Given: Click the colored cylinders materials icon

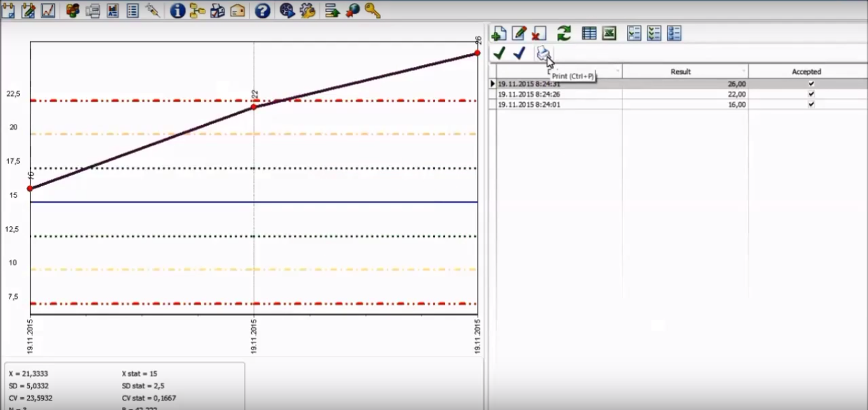Looking at the screenshot, I should (72, 10).
